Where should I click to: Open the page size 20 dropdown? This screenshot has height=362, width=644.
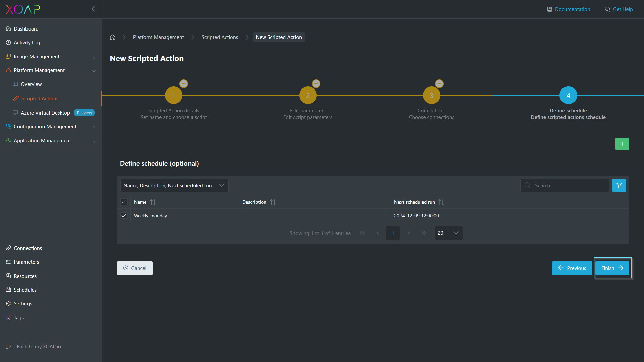click(x=448, y=233)
